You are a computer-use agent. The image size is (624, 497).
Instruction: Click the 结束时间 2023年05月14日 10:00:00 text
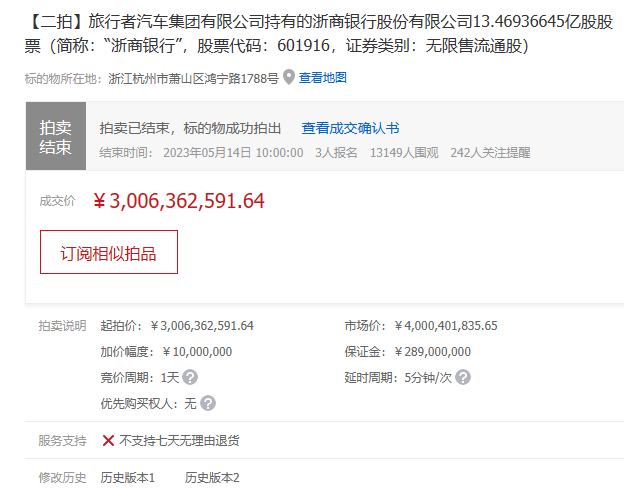[201, 152]
